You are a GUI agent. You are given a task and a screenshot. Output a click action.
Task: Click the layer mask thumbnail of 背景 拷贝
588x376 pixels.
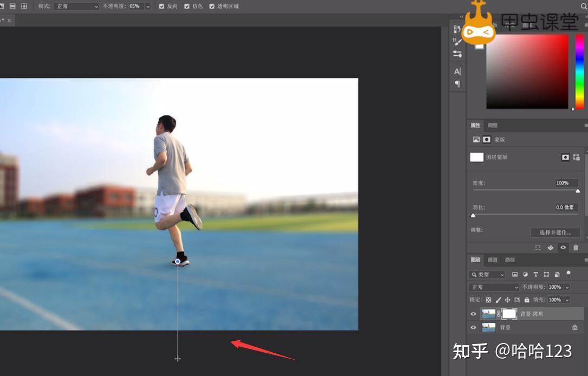(x=509, y=314)
